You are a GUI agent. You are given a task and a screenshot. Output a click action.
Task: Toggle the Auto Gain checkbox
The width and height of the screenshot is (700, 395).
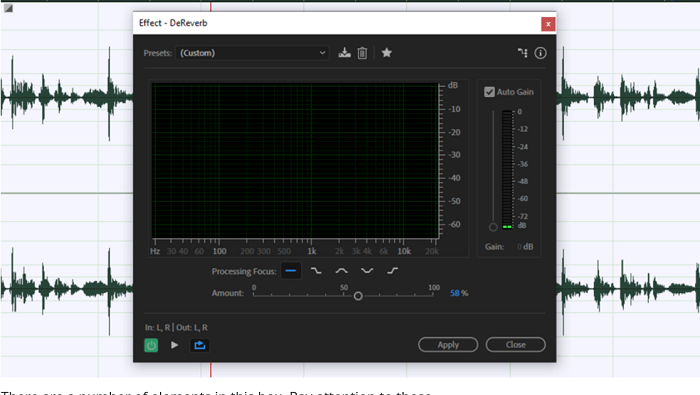pyautogui.click(x=489, y=92)
